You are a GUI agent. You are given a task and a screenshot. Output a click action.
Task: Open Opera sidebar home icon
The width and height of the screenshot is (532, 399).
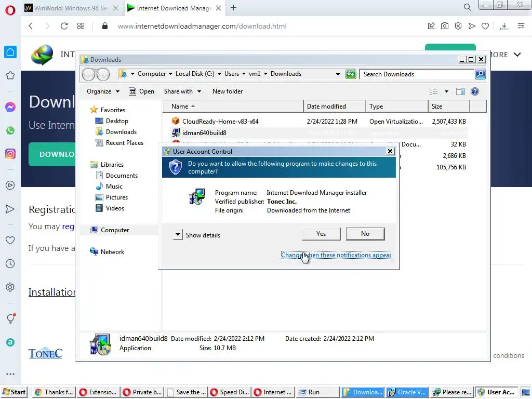(x=10, y=52)
